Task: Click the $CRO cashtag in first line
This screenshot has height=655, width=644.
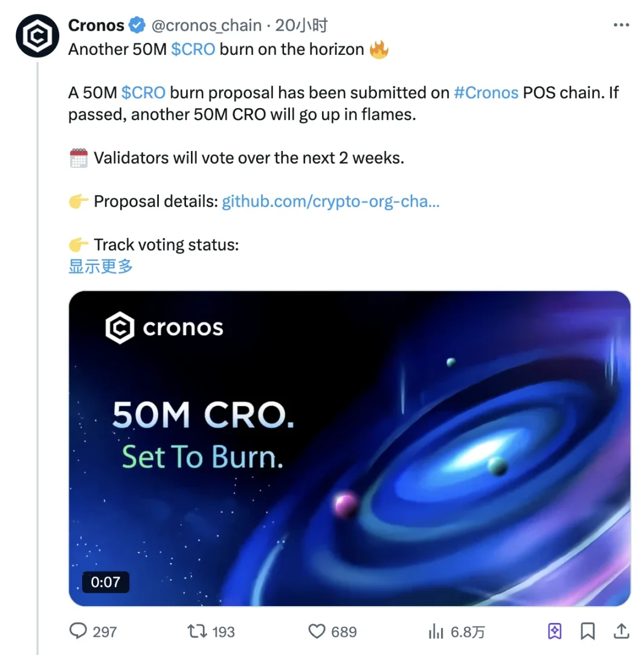Action: coord(193,50)
